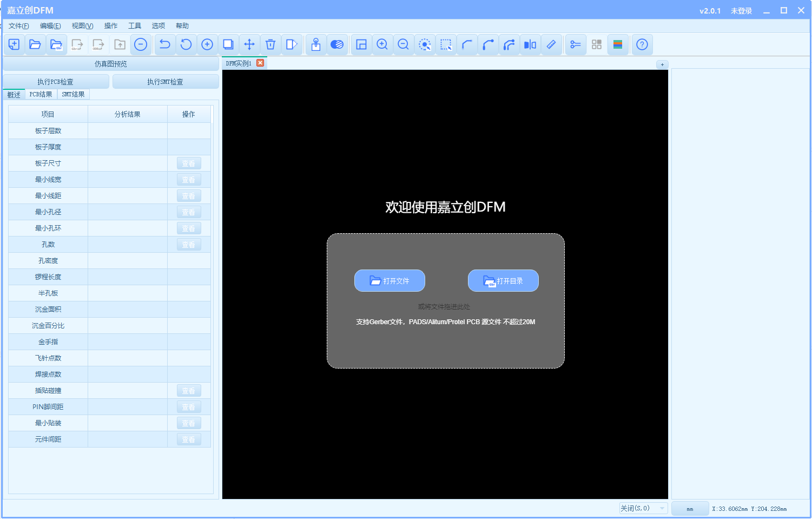Switch to the PCB结果 tab

pyautogui.click(x=41, y=94)
